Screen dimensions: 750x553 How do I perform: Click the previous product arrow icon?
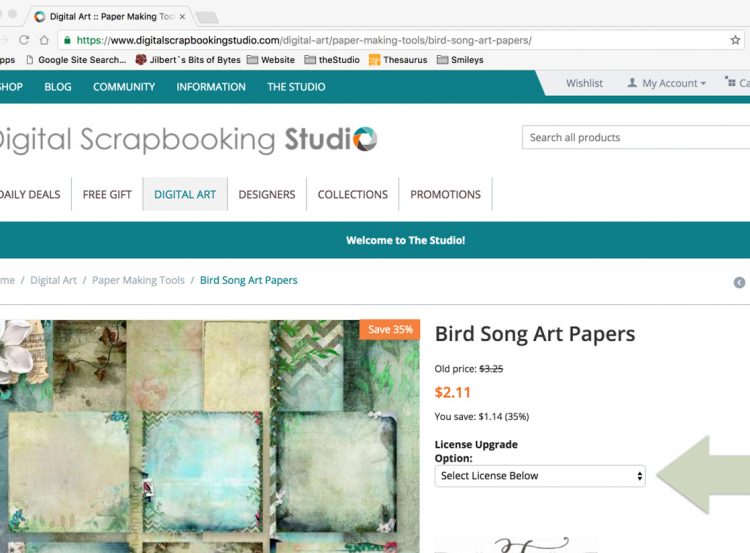[x=739, y=283]
